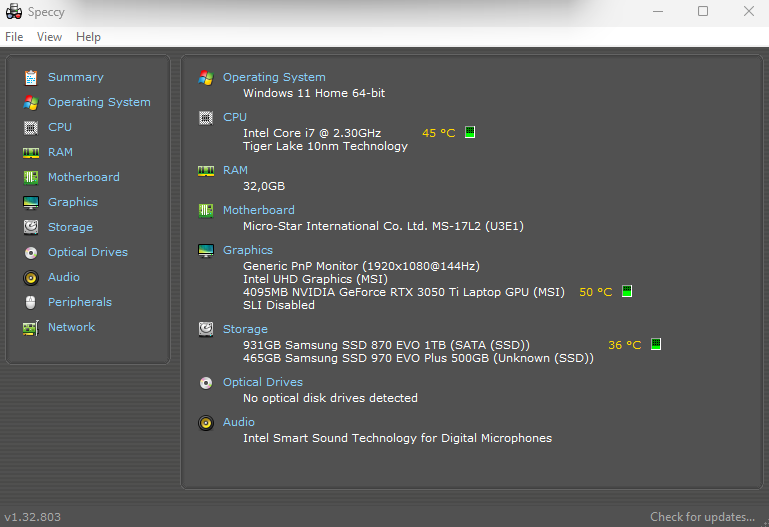Screen dimensions: 769x527
Task: Click the Motherboard heading link in main panel
Action: 259,210
